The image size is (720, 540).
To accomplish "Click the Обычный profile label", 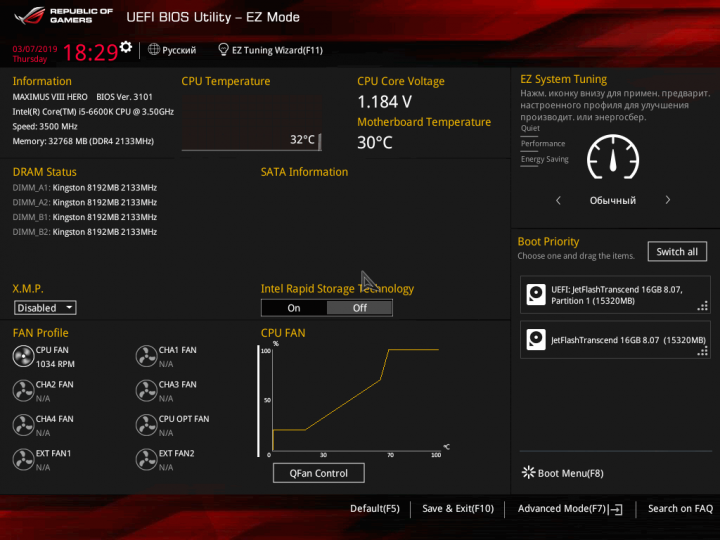I will [613, 201].
